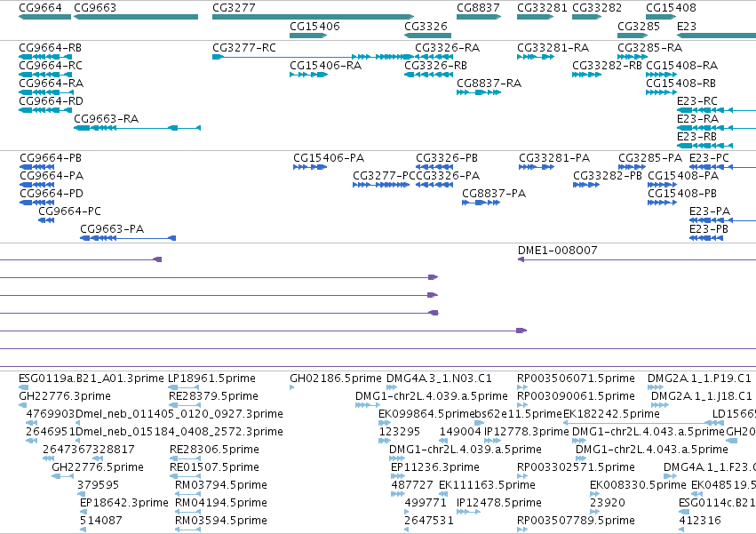Click EST GH22776.5prime

(98, 467)
